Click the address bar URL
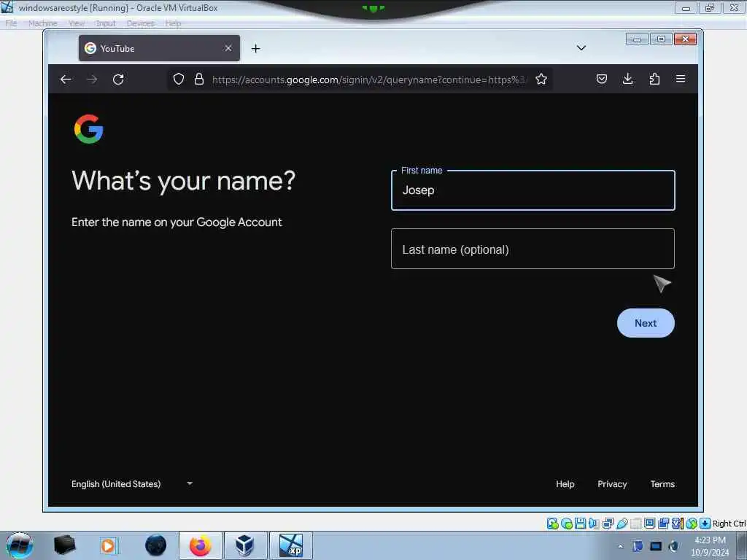The image size is (747, 560). (x=368, y=79)
